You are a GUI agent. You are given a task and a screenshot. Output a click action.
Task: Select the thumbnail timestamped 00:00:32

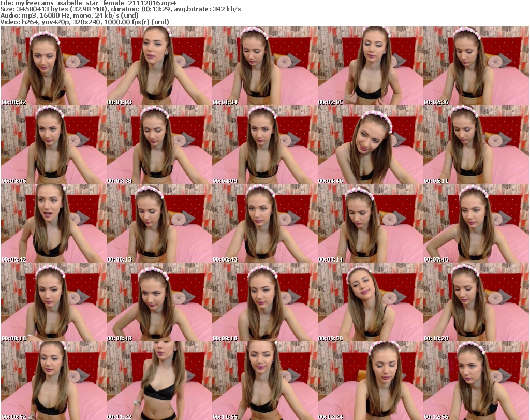54,66
